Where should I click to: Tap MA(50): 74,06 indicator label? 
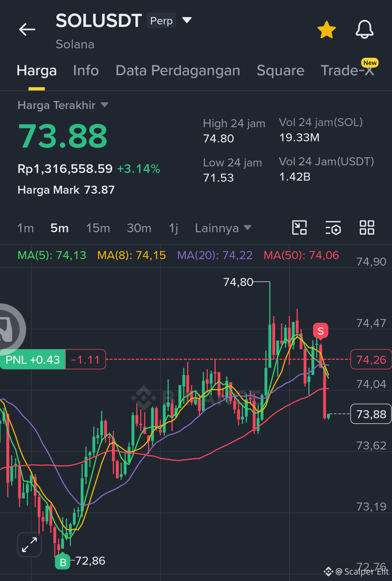301,255
